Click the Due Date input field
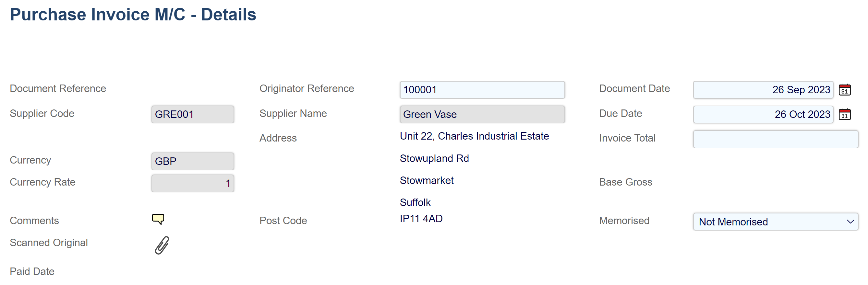This screenshot has width=868, height=285. (x=763, y=114)
